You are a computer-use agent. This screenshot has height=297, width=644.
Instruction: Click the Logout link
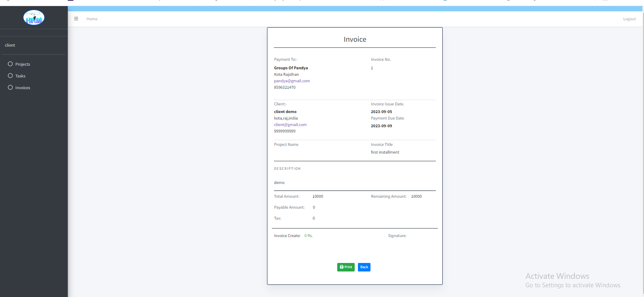coord(629,19)
